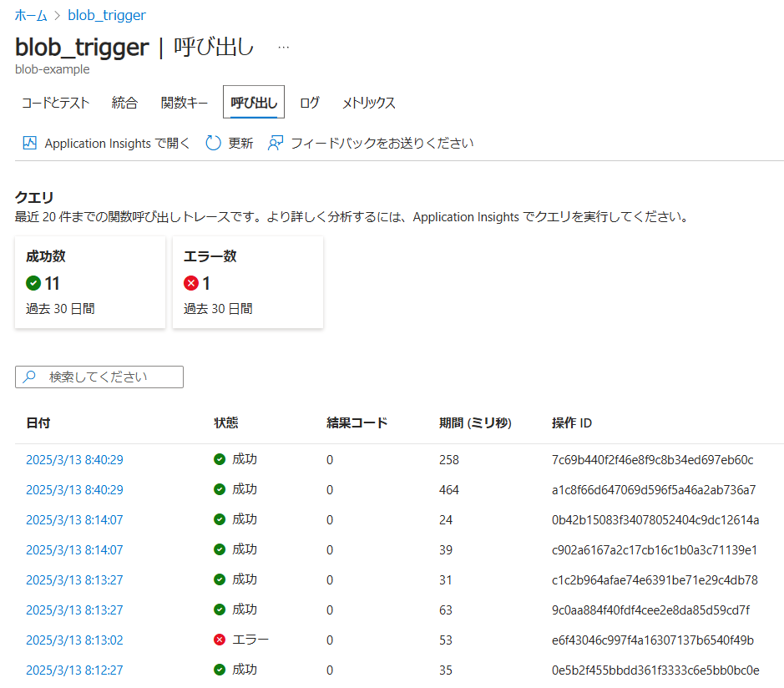Click the success icon in the 258 ms row

220,459
